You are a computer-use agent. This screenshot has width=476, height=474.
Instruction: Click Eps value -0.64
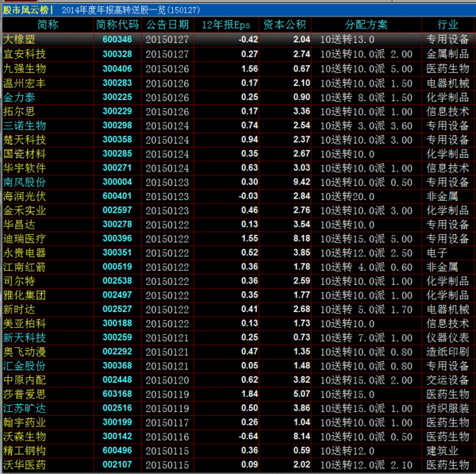pyautogui.click(x=248, y=437)
